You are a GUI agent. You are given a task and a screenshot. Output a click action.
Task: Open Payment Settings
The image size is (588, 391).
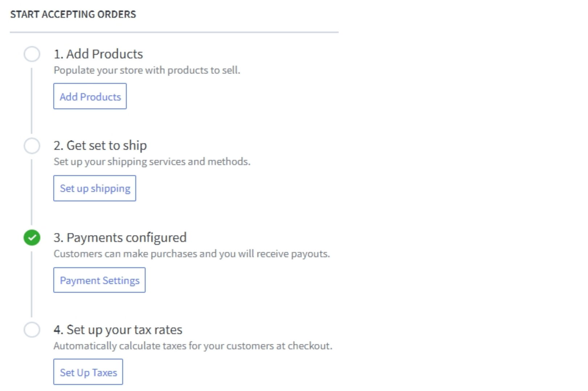click(x=99, y=280)
